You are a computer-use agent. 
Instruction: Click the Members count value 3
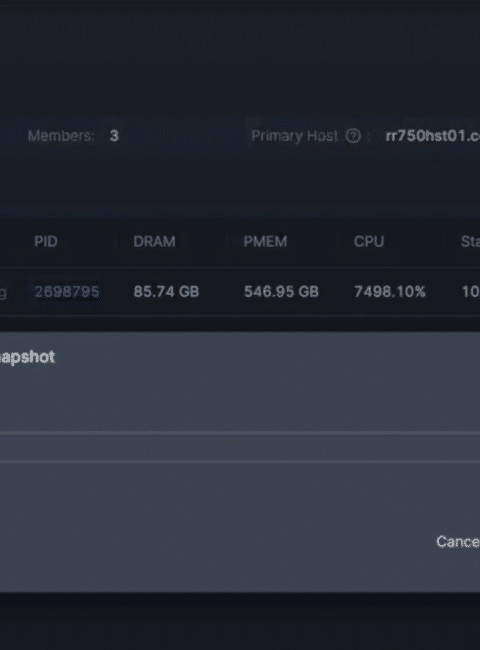[114, 136]
